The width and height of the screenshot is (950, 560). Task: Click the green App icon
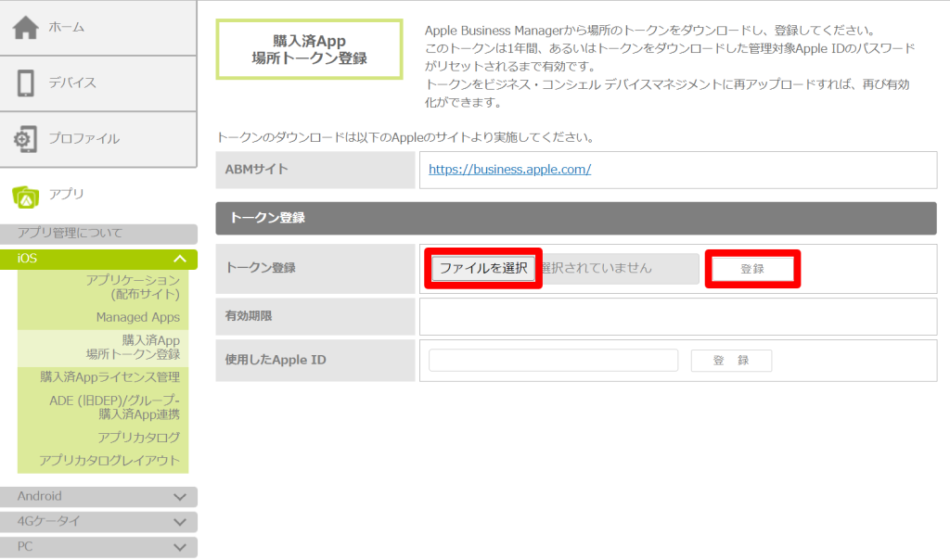(25, 195)
